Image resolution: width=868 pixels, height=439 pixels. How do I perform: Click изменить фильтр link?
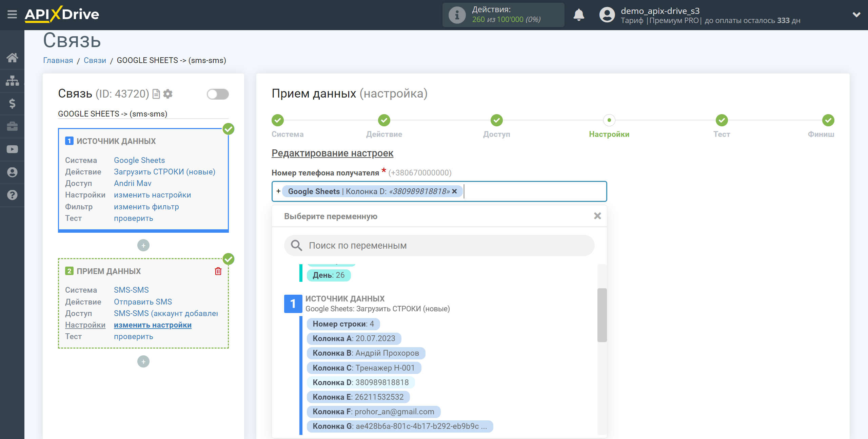pos(146,207)
